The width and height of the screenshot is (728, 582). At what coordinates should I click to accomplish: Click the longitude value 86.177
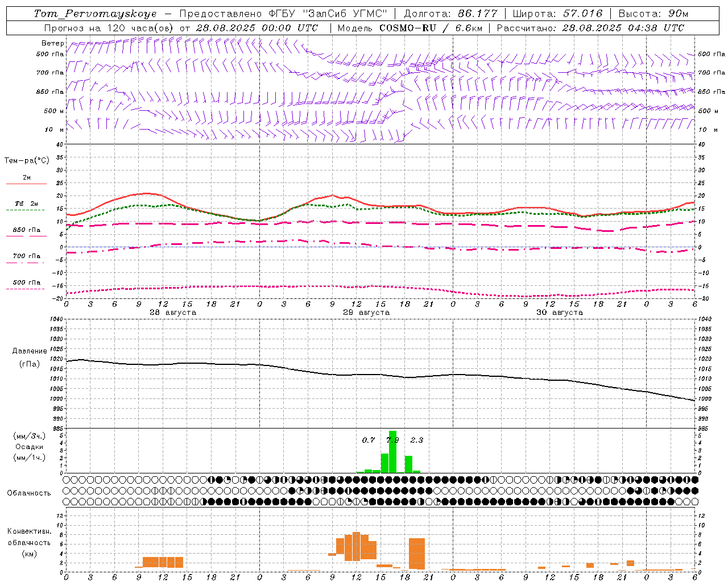click(x=477, y=14)
